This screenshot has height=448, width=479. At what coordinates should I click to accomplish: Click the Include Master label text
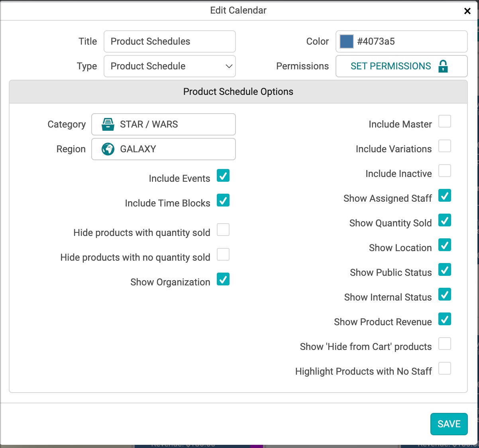400,124
